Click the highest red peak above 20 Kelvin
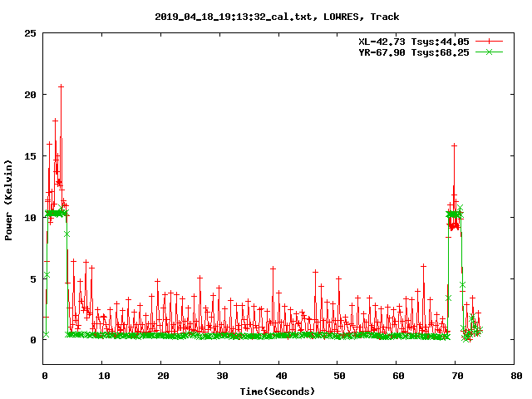The height and width of the screenshot is (399, 532). 61,86
